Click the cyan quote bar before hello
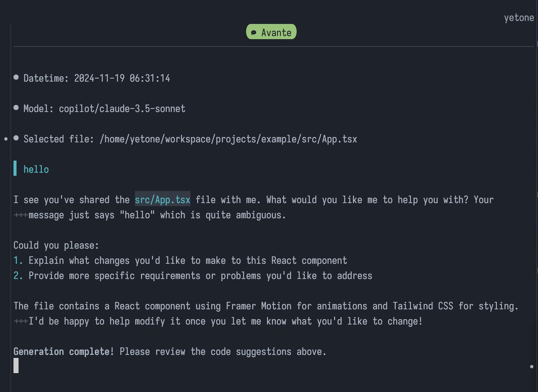 (x=16, y=169)
